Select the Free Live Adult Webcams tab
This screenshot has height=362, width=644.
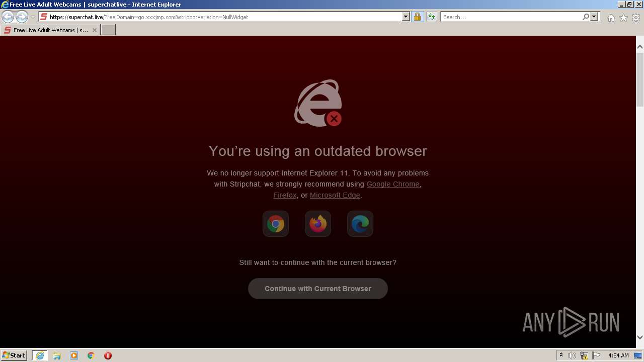coord(50,30)
